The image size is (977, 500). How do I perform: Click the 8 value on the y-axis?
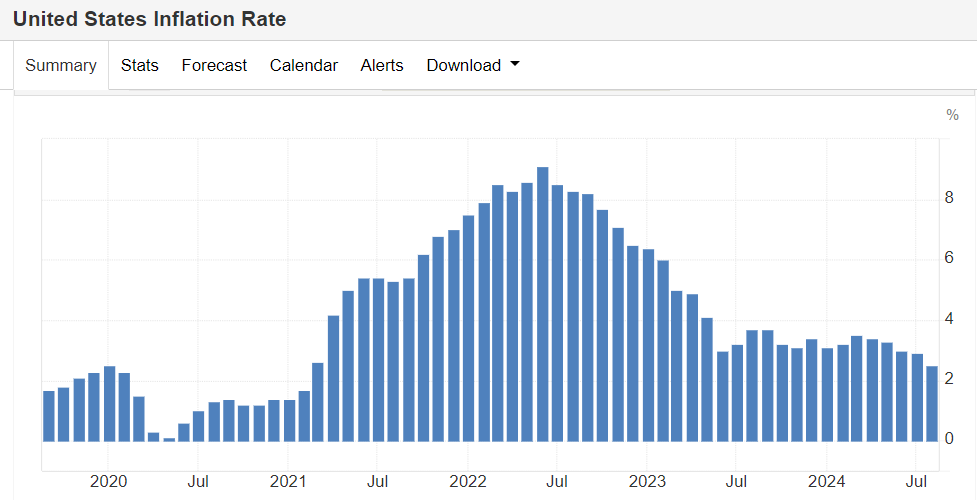(949, 199)
